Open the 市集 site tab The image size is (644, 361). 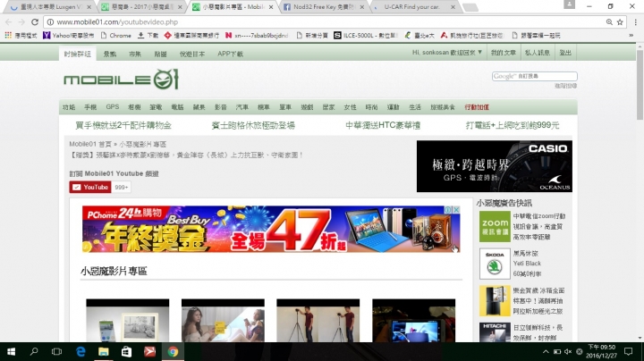(135, 54)
